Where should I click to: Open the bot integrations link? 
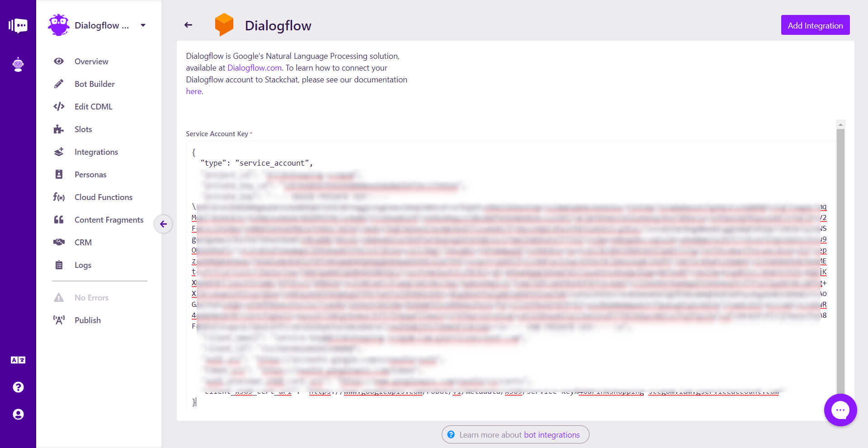pos(552,434)
